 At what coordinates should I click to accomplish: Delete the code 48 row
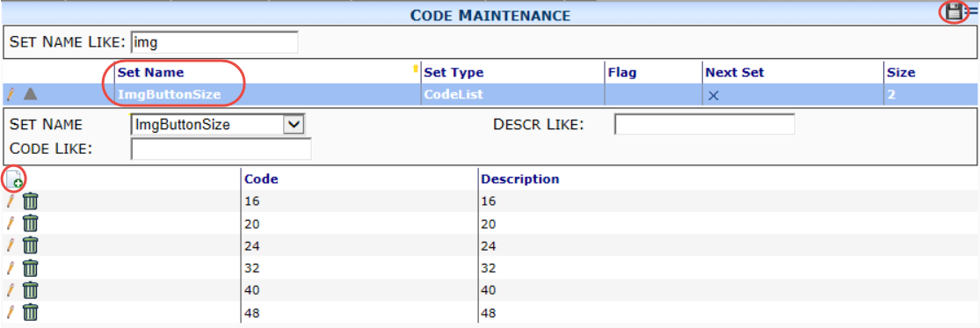(x=31, y=312)
